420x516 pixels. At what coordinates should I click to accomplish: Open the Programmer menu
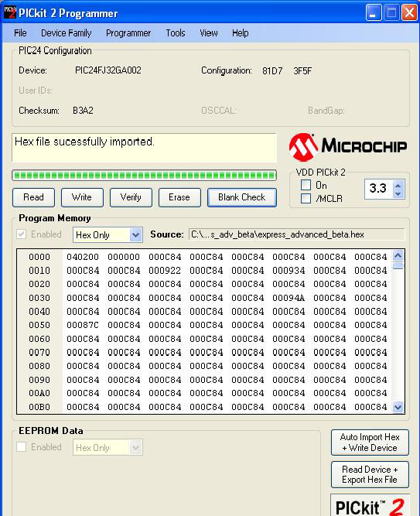tap(128, 33)
